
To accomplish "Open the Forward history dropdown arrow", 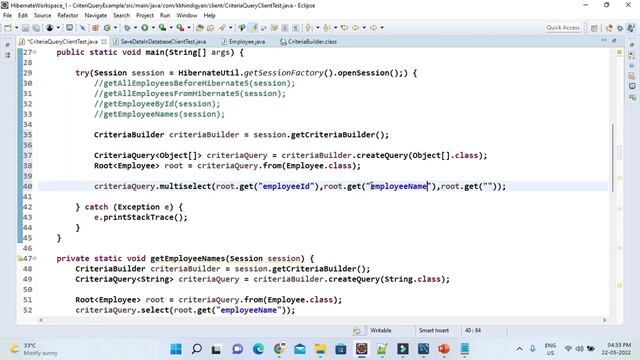I will [x=382, y=28].
